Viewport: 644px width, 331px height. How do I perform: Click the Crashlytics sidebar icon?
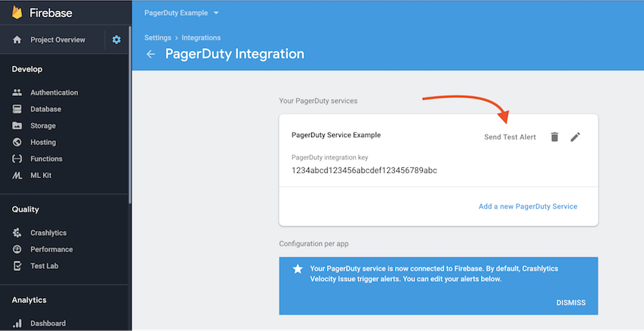pos(17,233)
